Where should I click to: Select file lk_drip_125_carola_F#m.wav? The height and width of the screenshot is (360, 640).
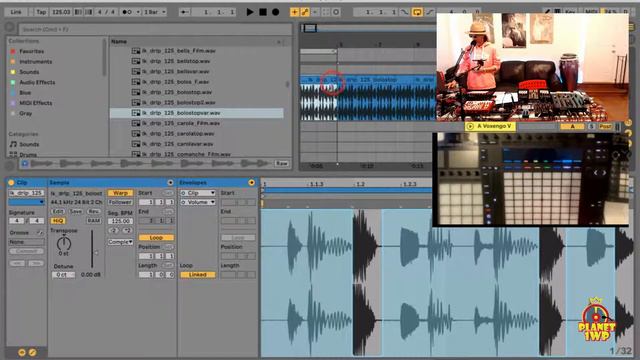181,123
